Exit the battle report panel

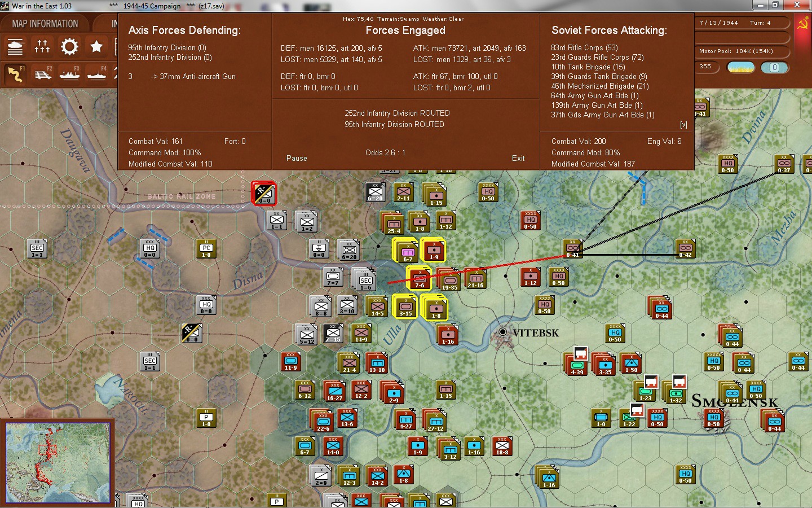[518, 159]
